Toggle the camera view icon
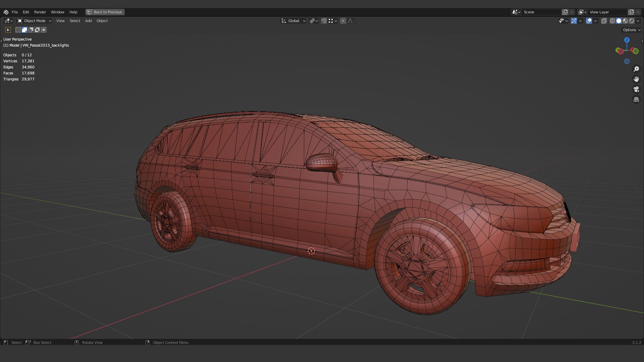 [x=636, y=89]
